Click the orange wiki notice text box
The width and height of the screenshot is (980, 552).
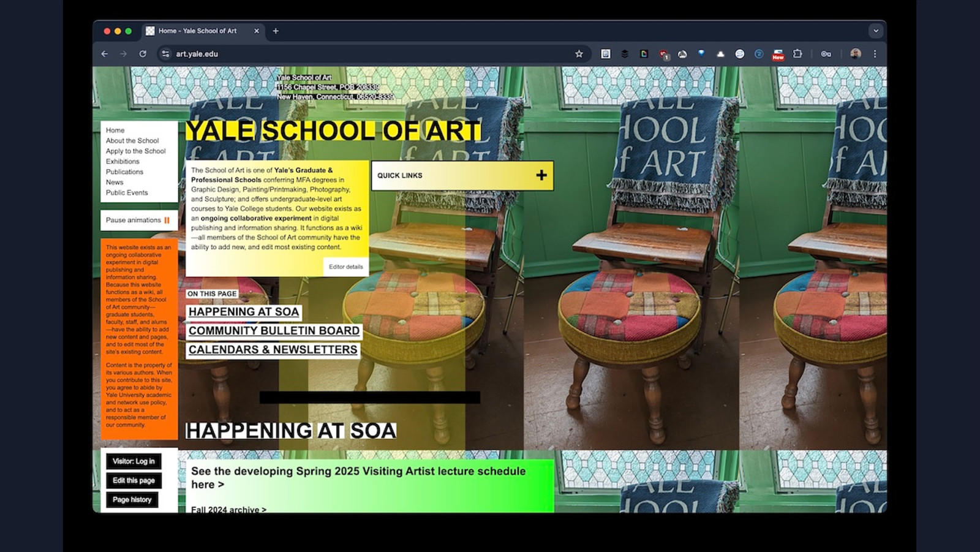[139, 339]
